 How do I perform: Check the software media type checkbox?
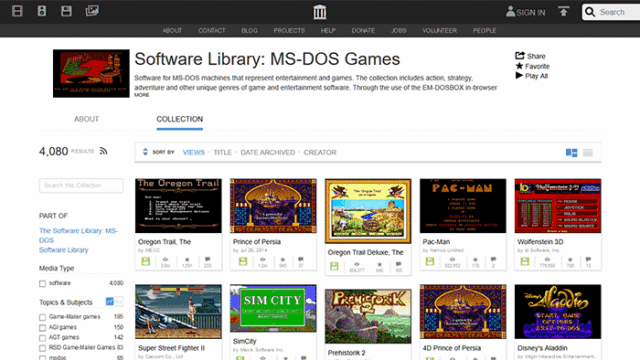point(42,284)
